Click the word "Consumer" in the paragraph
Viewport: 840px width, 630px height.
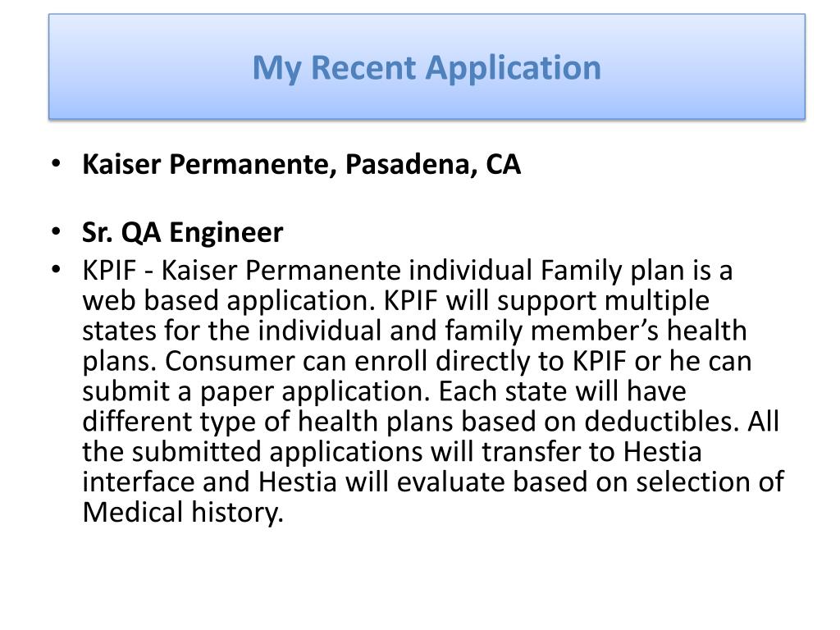tap(230, 361)
